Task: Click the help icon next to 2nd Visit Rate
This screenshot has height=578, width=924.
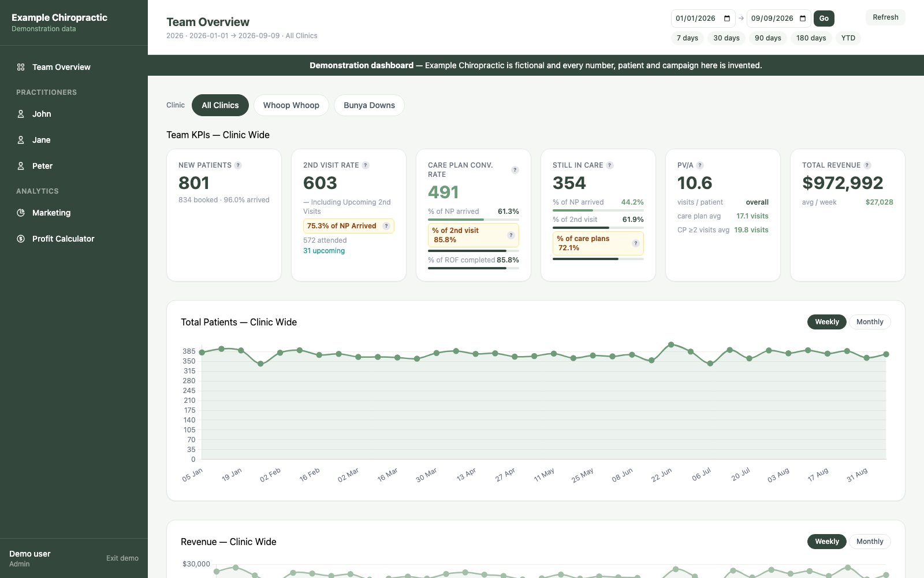Action: 366,165
